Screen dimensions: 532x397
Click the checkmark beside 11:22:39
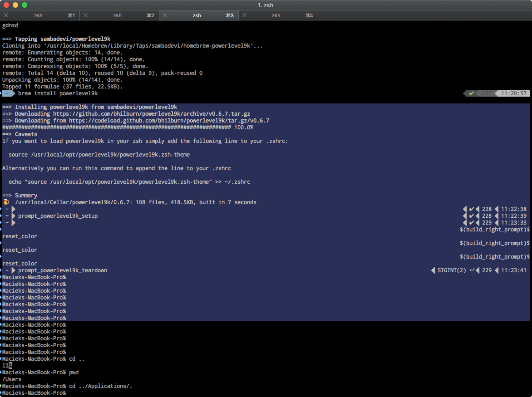point(471,216)
